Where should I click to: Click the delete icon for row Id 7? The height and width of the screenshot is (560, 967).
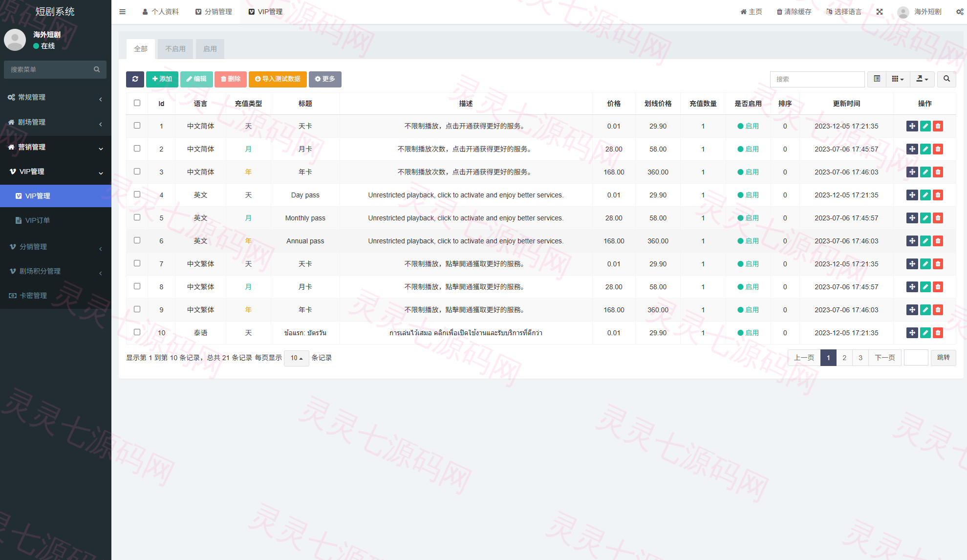pos(938,264)
